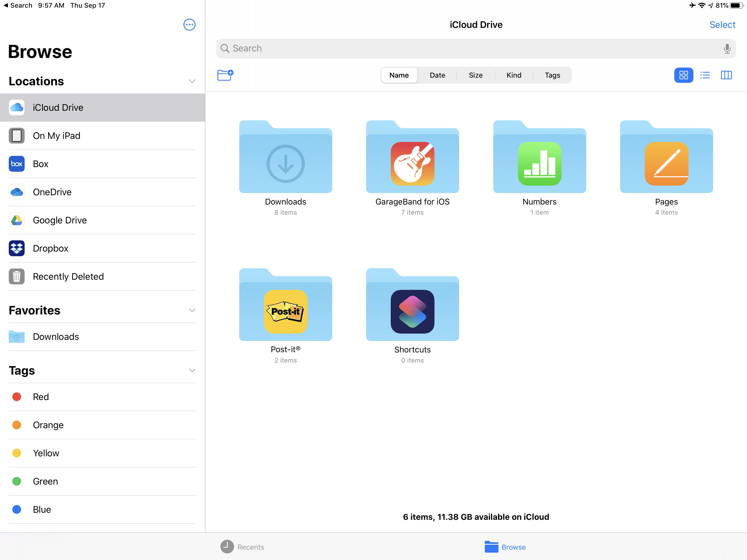Expand the Tags section
This screenshot has width=747, height=560.
pos(192,371)
